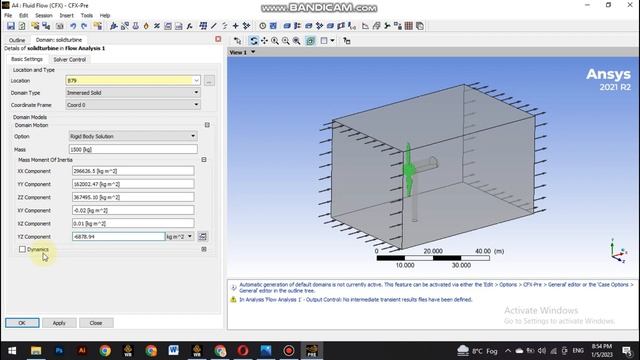The image size is (640, 360).
Task: Click the Save case toolbar icon
Action: [x=11, y=26]
